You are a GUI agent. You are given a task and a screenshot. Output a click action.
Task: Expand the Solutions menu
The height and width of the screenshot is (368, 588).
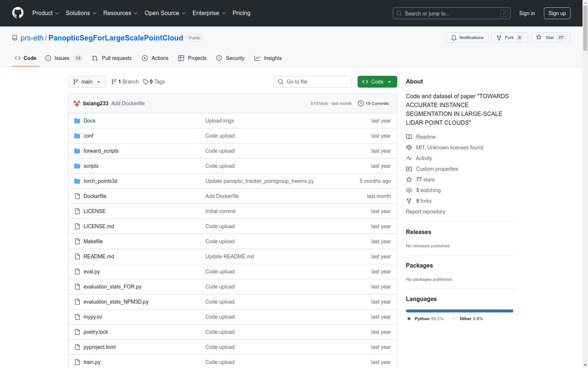81,13
